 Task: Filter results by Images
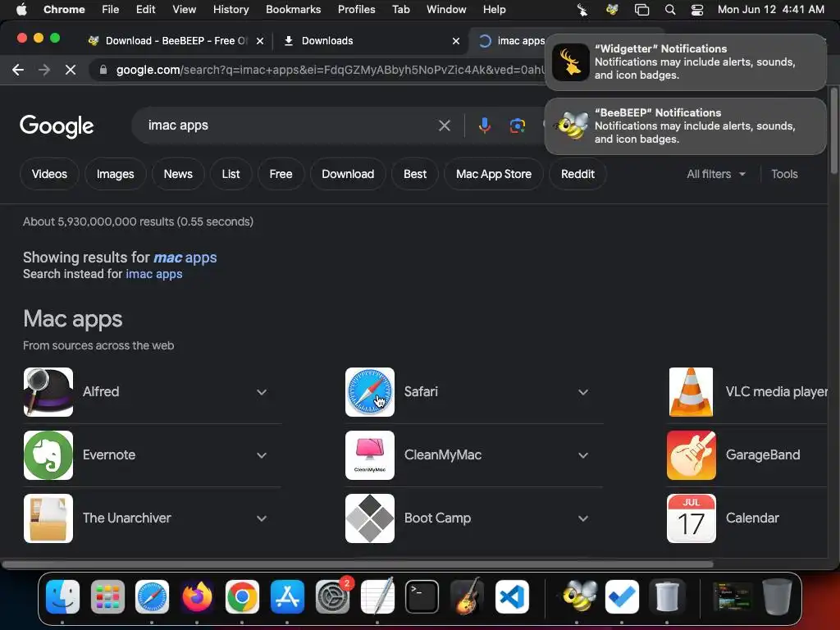click(x=115, y=174)
